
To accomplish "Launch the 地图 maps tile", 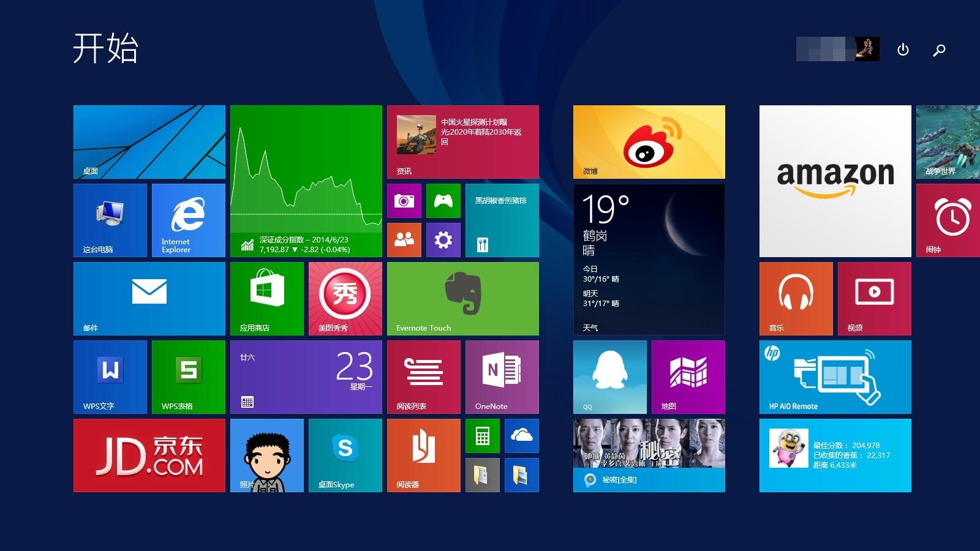I will [x=688, y=377].
